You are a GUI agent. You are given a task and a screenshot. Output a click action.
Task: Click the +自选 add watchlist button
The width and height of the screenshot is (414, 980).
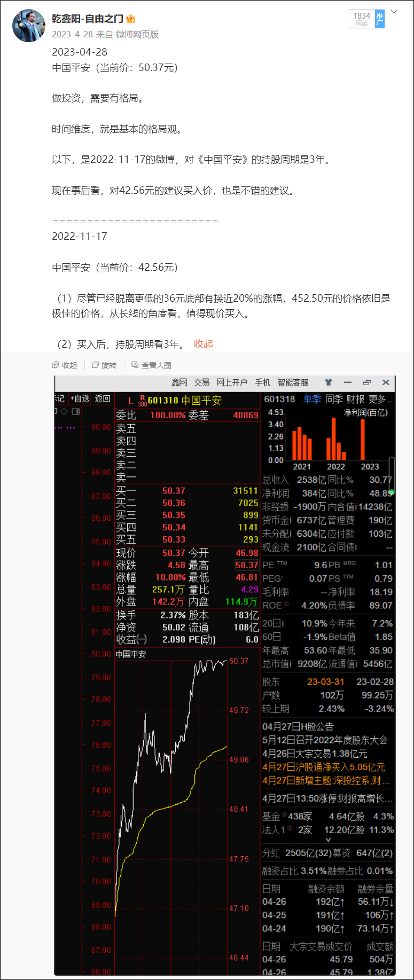coord(80,398)
